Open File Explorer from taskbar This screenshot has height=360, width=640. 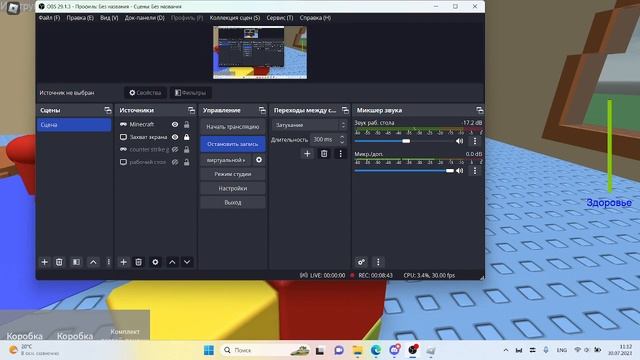358,350
